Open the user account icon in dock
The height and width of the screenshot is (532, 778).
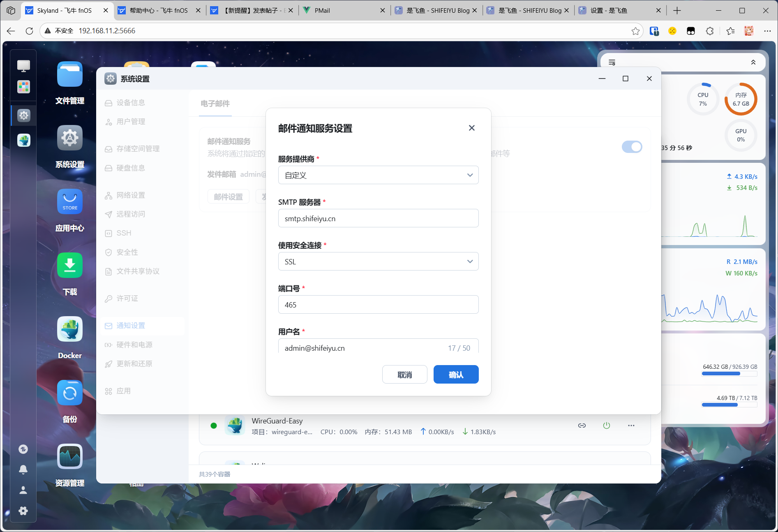(x=23, y=490)
